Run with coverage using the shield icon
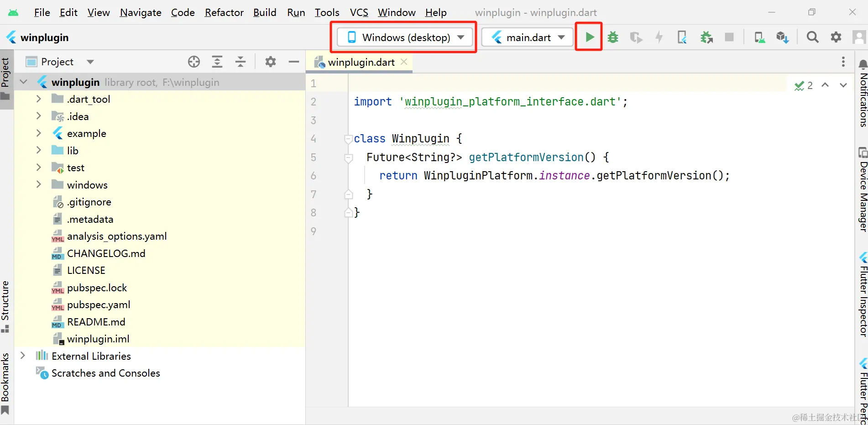868x425 pixels. coord(636,37)
